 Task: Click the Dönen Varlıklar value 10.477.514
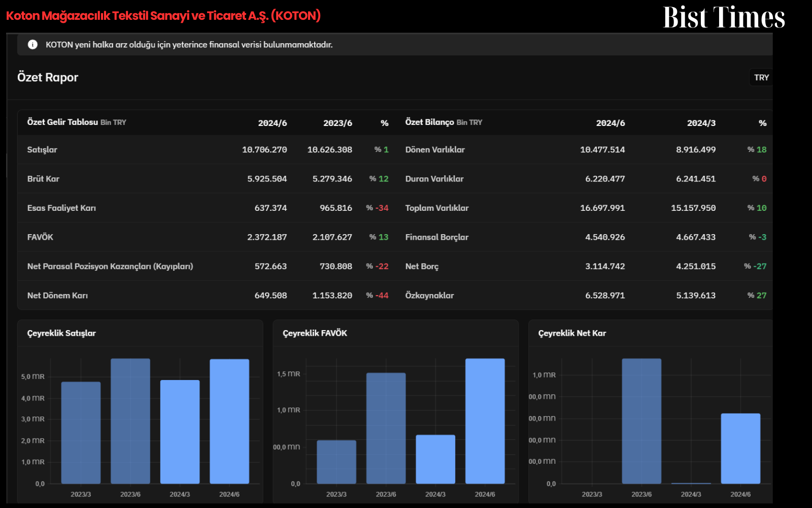pyautogui.click(x=602, y=150)
